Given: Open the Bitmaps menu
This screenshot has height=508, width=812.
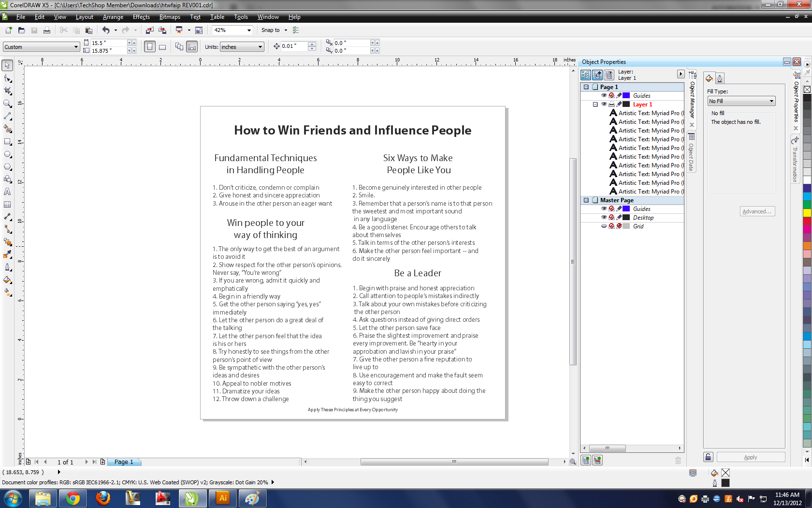Looking at the screenshot, I should pyautogui.click(x=170, y=17).
